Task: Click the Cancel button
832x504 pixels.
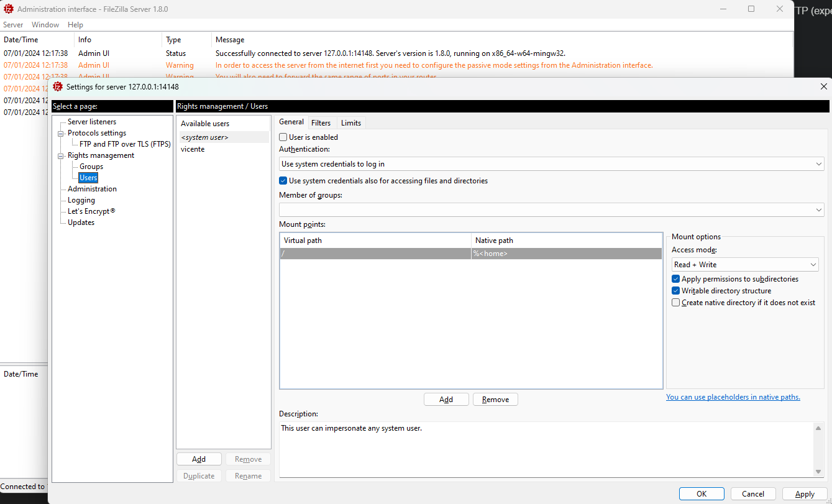Action: [753, 494]
